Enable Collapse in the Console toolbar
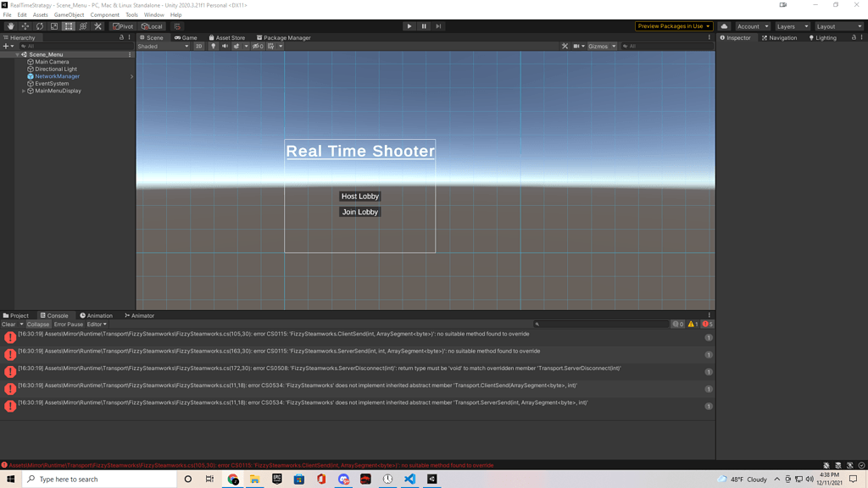This screenshot has width=868, height=488. [36, 324]
